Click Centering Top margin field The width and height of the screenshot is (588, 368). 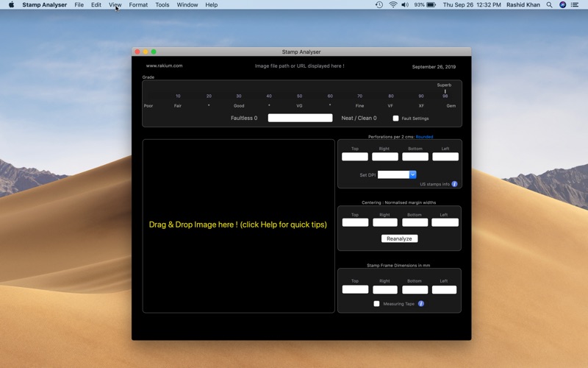point(355,222)
